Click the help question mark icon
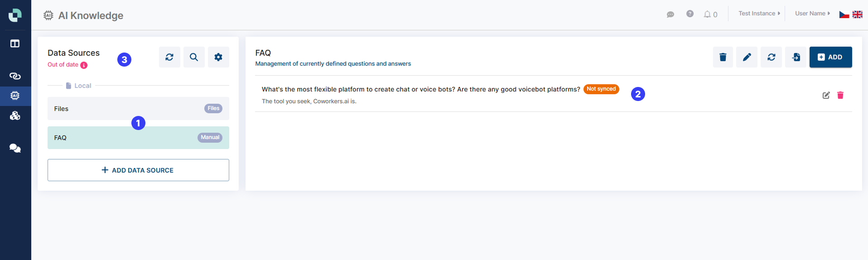868x260 pixels. (x=690, y=14)
